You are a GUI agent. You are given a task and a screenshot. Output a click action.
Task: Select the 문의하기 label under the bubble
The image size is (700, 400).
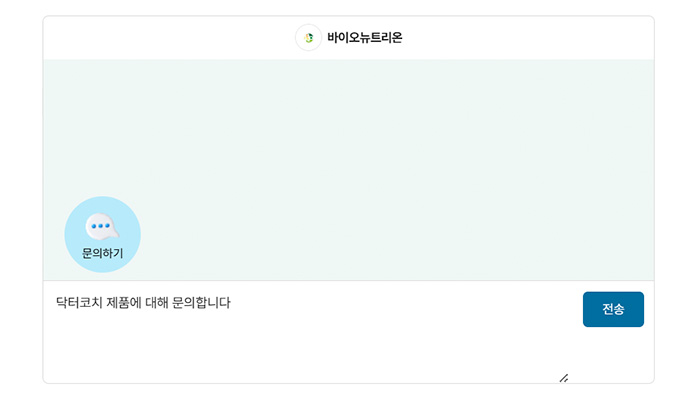pyautogui.click(x=102, y=253)
